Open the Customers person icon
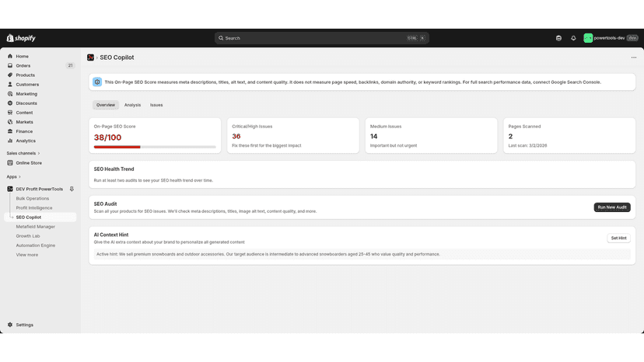This screenshot has width=644, height=362. 10,85
